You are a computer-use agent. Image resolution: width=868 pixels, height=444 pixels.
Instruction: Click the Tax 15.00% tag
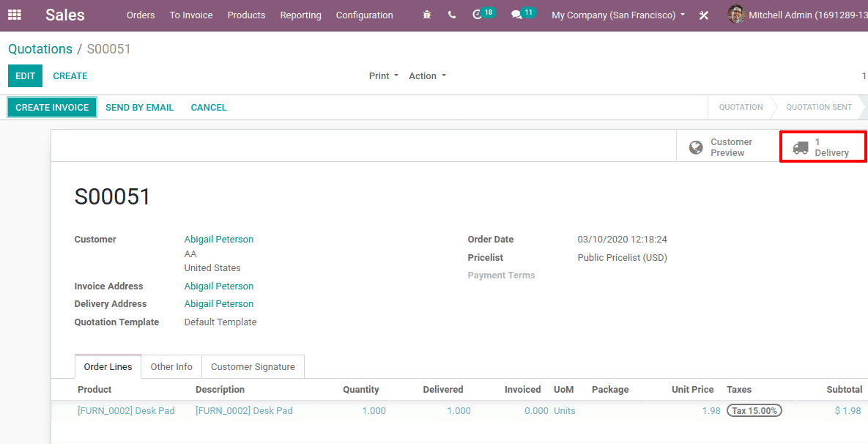[754, 411]
